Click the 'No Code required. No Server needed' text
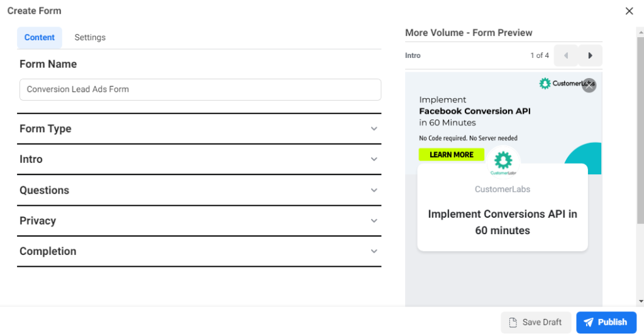 click(x=468, y=138)
